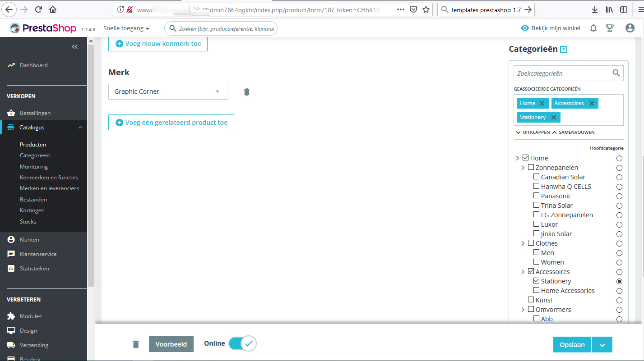The height and width of the screenshot is (361, 644).
Task: Remove the Home category tag
Action: coord(542,103)
